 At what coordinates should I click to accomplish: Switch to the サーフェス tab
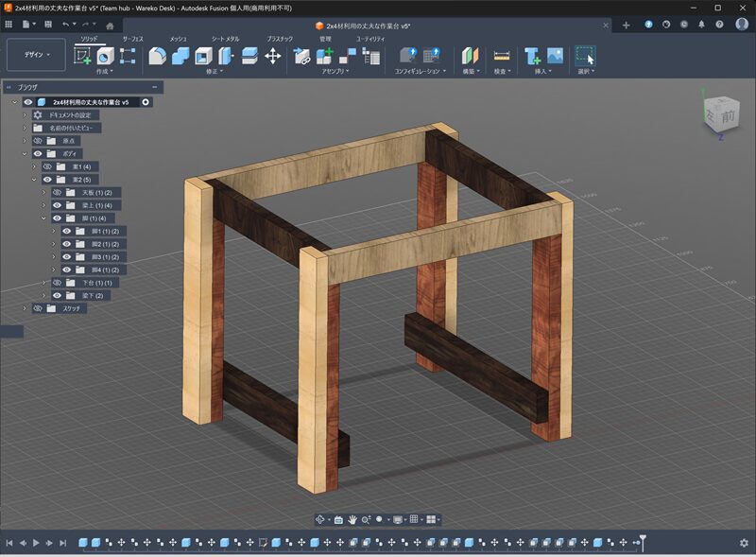pyautogui.click(x=133, y=39)
